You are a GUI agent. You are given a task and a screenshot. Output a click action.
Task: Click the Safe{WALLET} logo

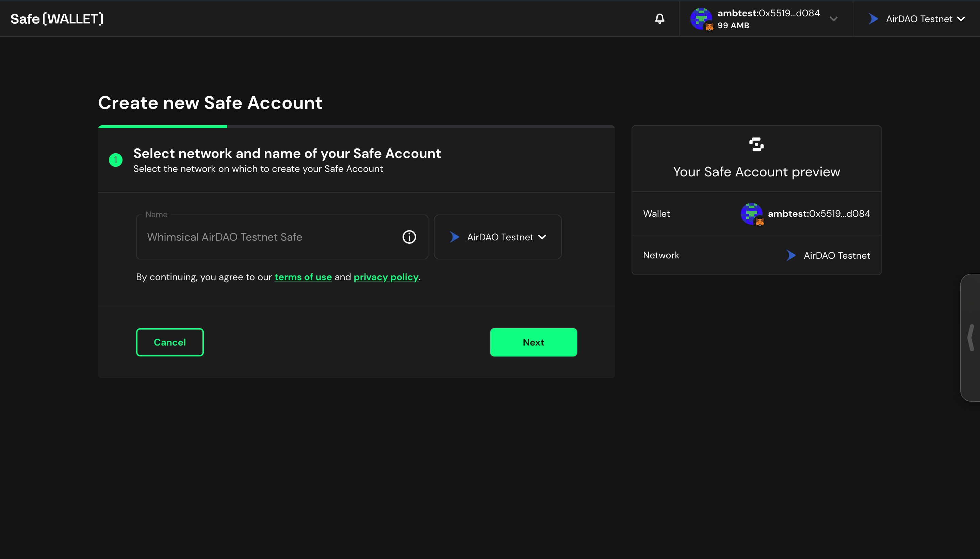coord(57,18)
